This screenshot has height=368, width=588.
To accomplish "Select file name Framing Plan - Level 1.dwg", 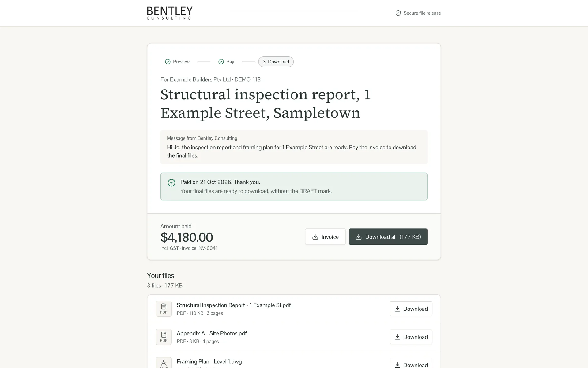I will [x=209, y=362].
